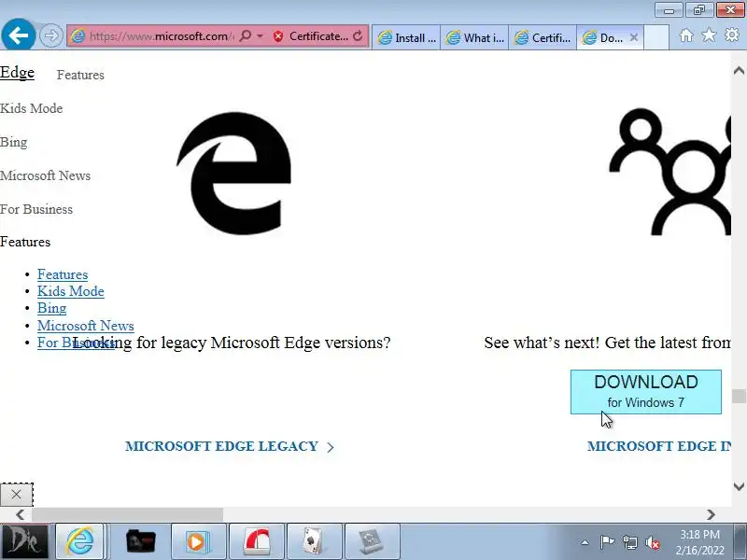Click Show desktop strip at taskbar end
The height and width of the screenshot is (560, 747).
click(740, 541)
